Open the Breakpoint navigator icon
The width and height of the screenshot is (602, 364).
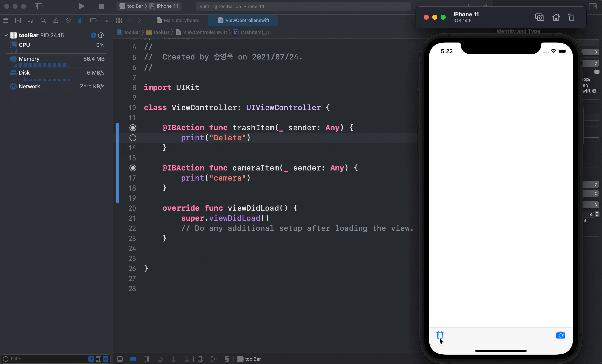coord(93,20)
